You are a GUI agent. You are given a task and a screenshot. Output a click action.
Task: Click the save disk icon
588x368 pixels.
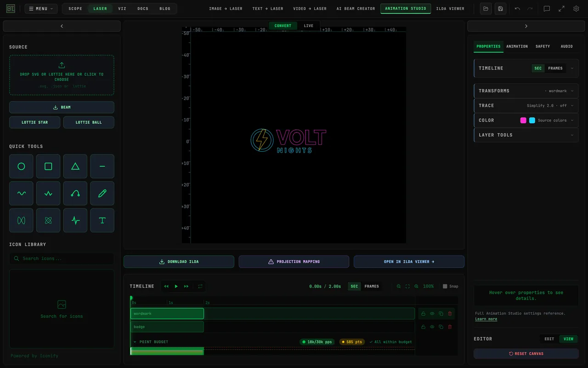point(500,9)
